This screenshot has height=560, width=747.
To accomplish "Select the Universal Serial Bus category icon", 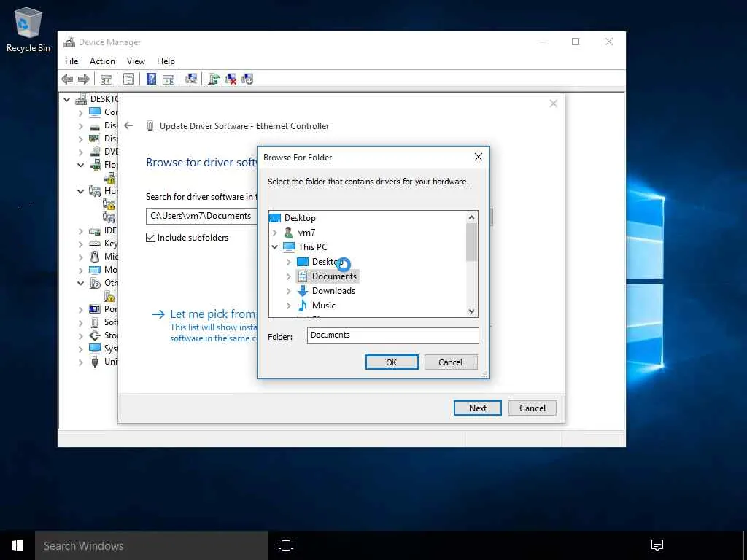I will 95,362.
